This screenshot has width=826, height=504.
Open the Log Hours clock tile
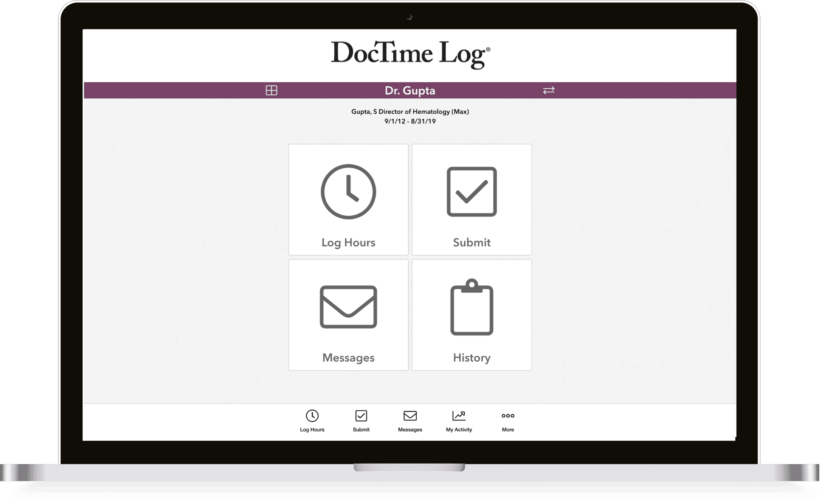pyautogui.click(x=348, y=200)
